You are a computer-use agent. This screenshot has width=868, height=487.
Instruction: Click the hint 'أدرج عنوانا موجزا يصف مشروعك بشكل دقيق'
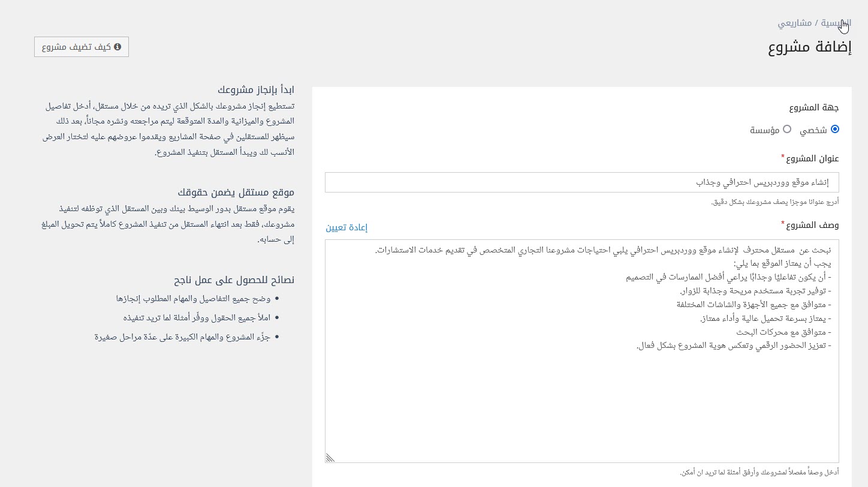point(774,202)
